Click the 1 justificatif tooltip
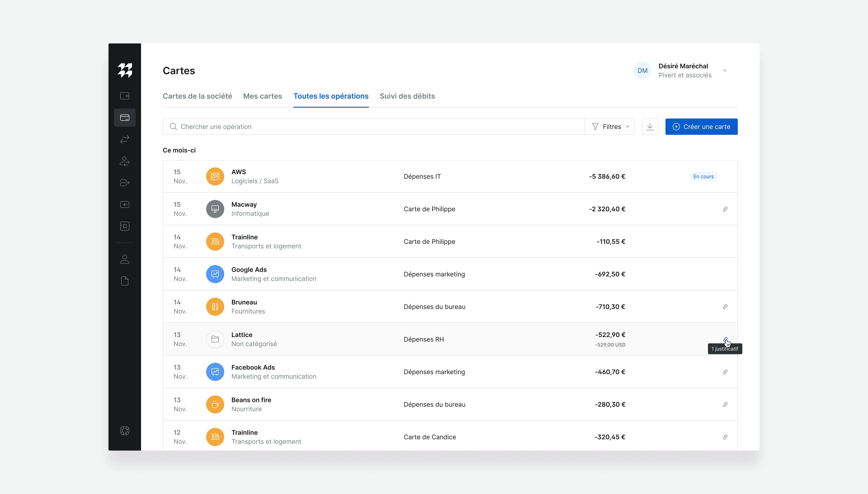 725,349
